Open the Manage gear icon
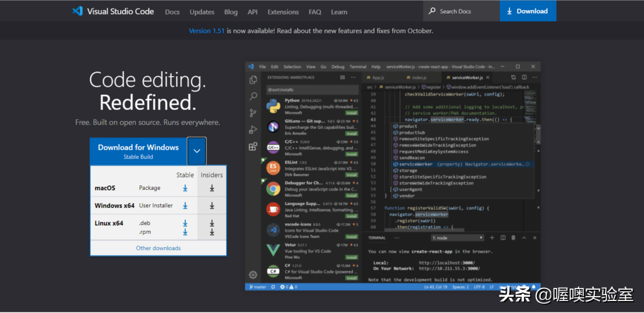 click(253, 275)
